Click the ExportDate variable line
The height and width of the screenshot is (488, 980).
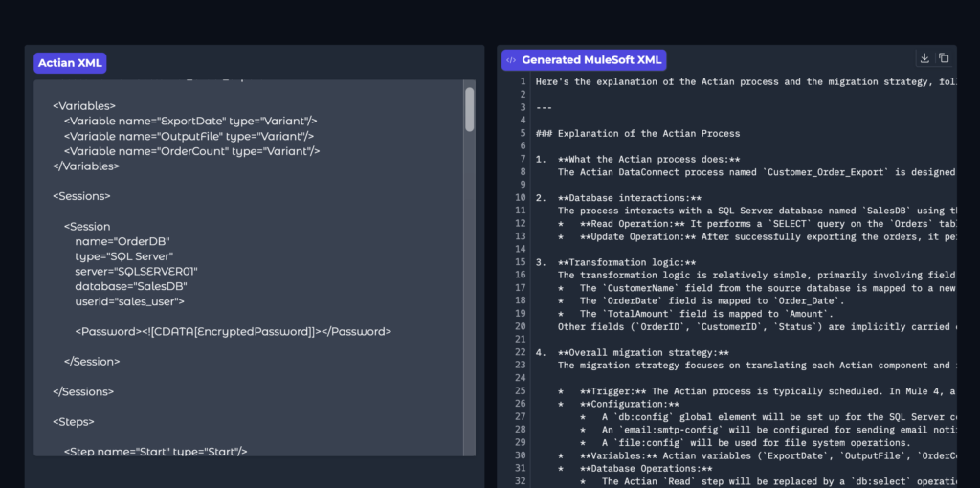[x=190, y=122]
